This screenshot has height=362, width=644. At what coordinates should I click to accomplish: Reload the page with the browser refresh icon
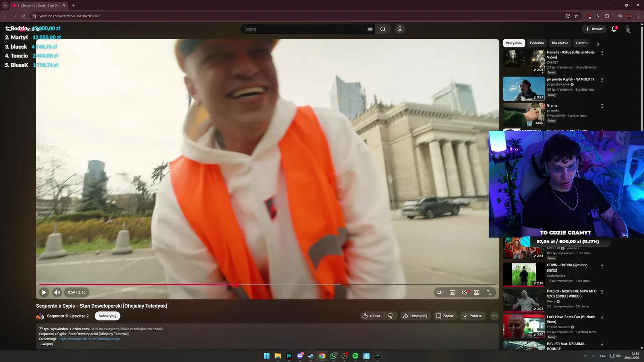pos(23,16)
